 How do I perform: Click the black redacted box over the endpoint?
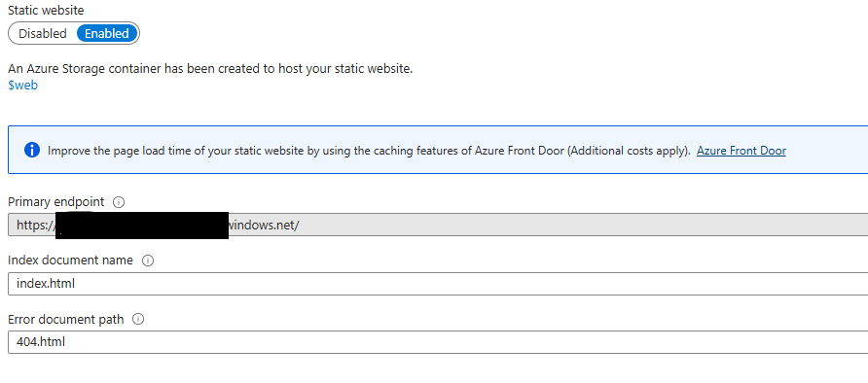142,226
